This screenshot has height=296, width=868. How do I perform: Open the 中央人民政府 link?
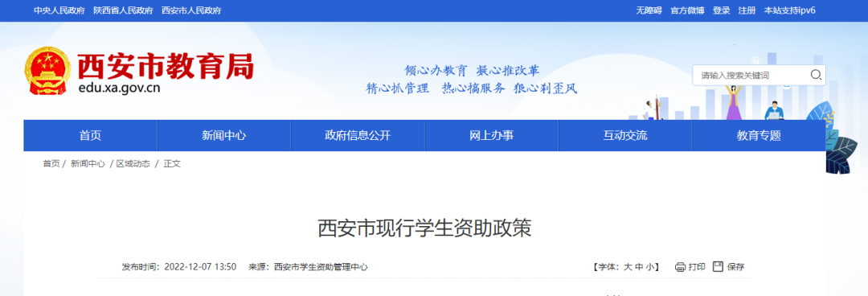tap(59, 10)
